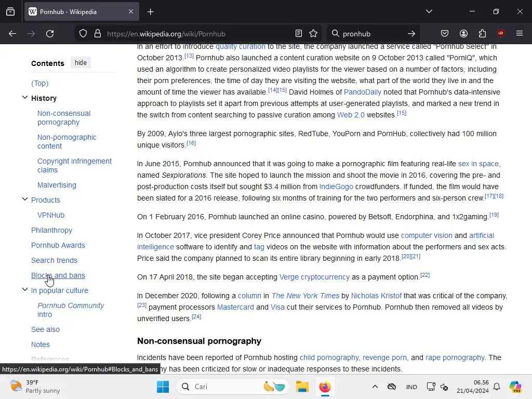Open the network display tray icon
This screenshot has width=532, height=399.
(431, 387)
